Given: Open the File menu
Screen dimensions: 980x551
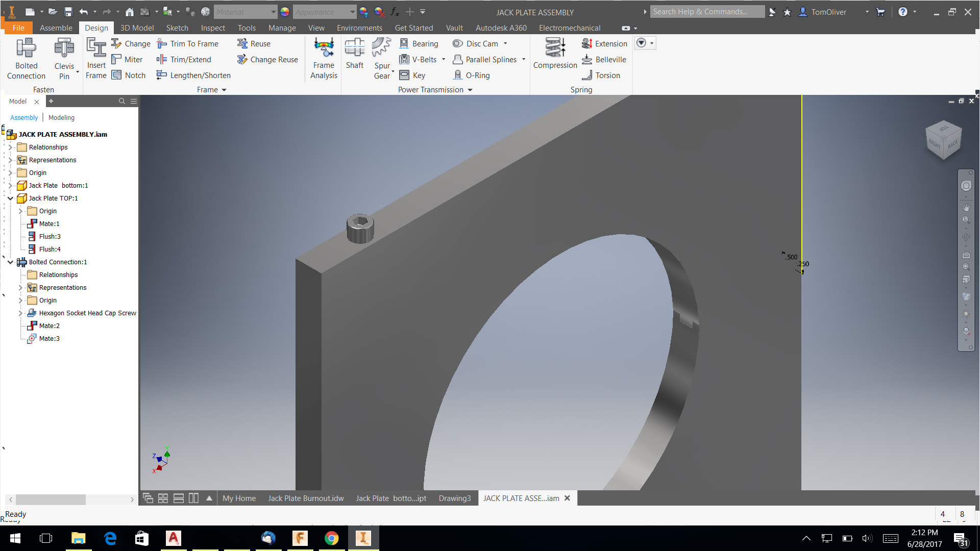Looking at the screenshot, I should coord(18,28).
